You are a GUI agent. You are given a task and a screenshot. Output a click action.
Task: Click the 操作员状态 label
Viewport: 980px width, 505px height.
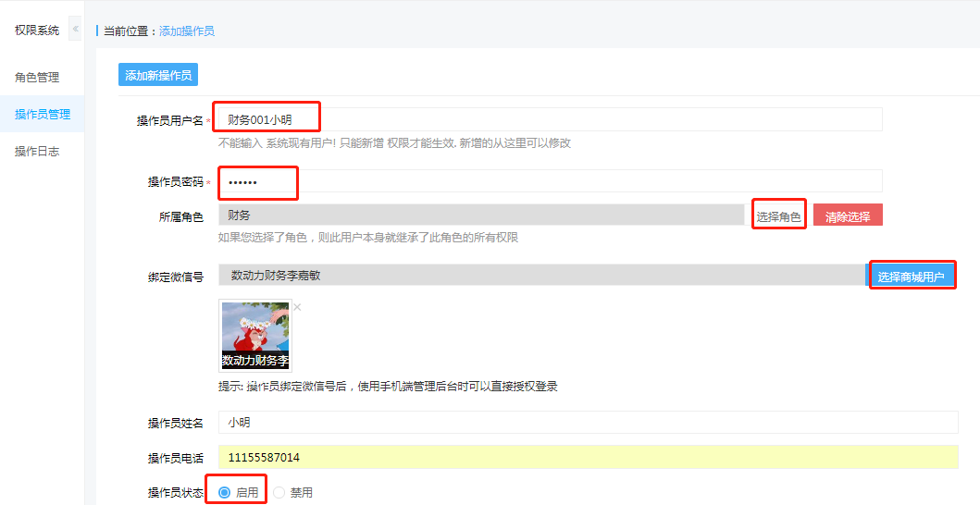tap(176, 492)
